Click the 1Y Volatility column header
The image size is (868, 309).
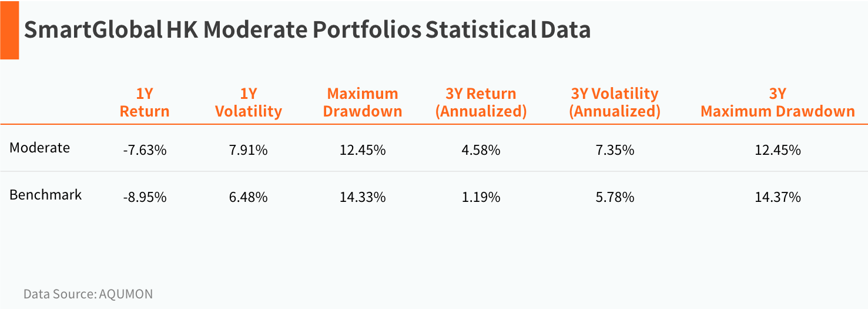[x=249, y=102]
